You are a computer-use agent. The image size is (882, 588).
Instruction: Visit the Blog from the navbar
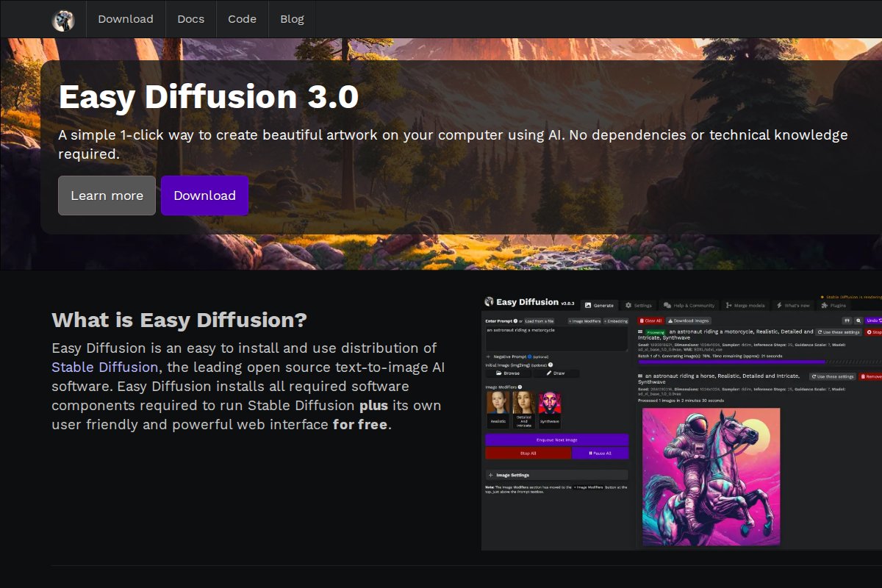[292, 19]
